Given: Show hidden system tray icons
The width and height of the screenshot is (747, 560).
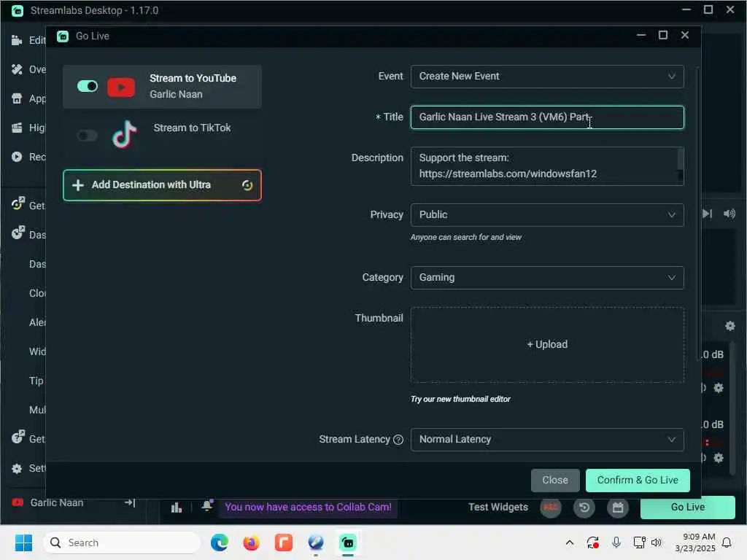Looking at the screenshot, I should pyautogui.click(x=569, y=542).
